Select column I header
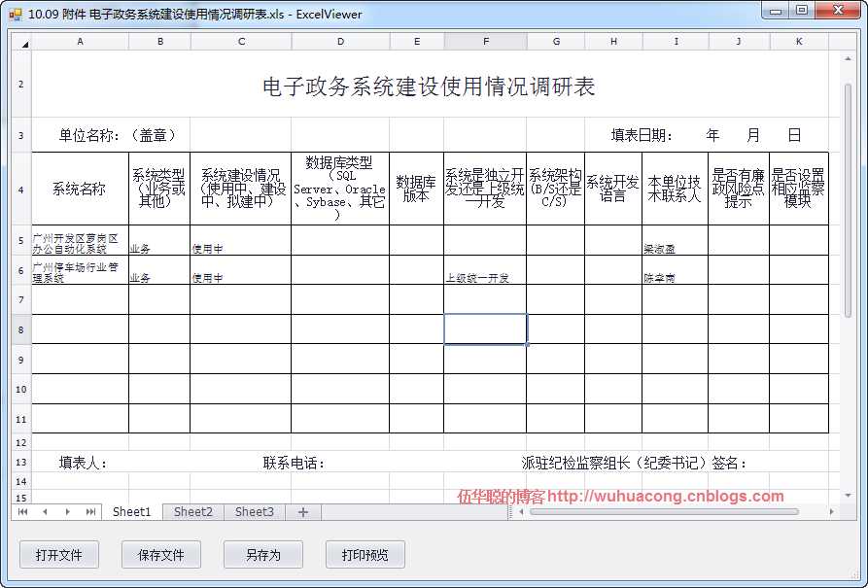This screenshot has height=588, width=868. coord(676,42)
